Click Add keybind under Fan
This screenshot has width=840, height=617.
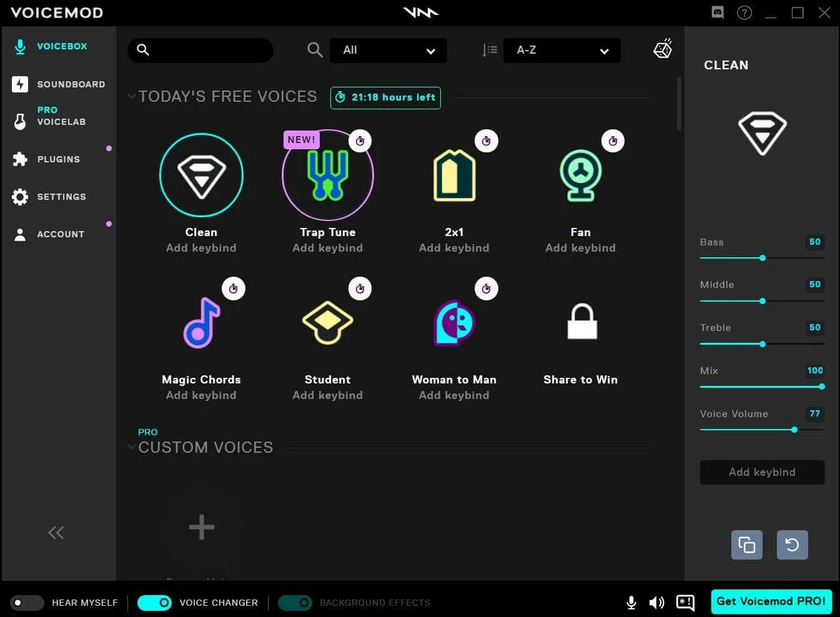point(581,248)
